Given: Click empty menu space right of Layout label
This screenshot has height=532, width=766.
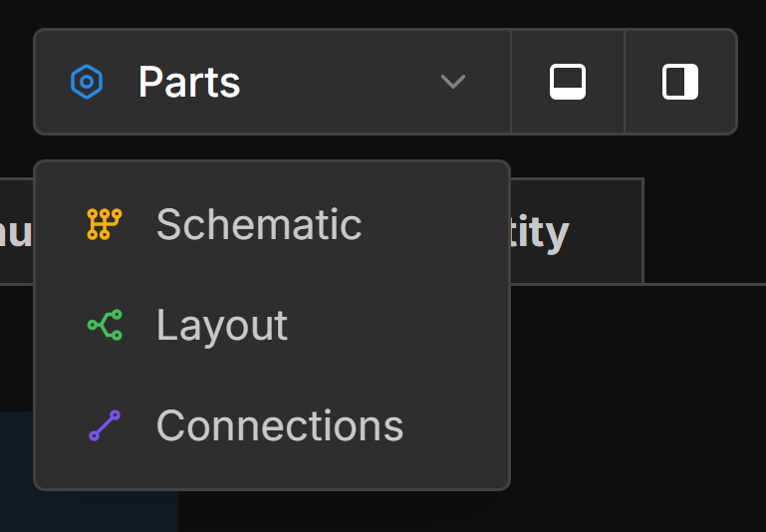Looking at the screenshot, I should click(398, 325).
